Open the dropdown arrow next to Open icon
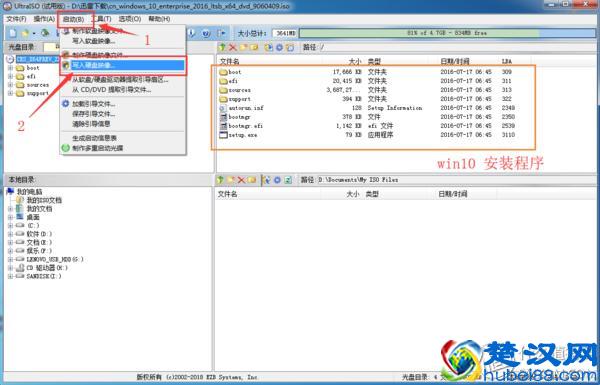 point(34,34)
